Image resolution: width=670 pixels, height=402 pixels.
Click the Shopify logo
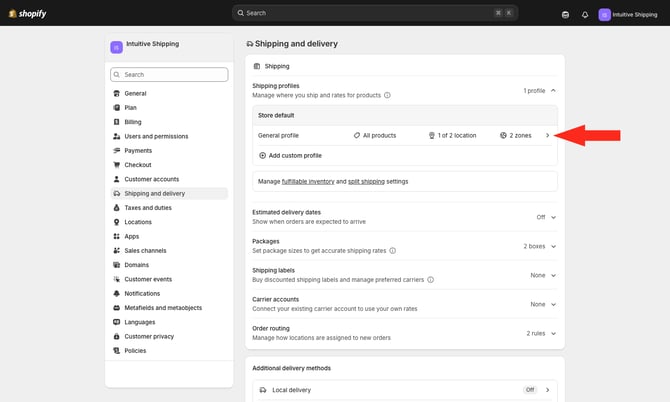point(27,14)
